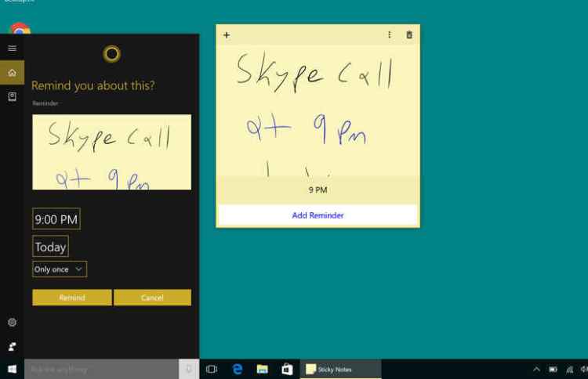588x379 pixels.
Task: Click the Cortana circle logo
Action: pyautogui.click(x=112, y=54)
